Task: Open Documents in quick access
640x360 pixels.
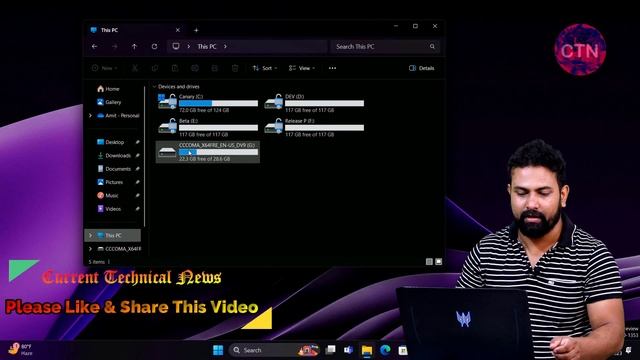Action: (x=114, y=169)
